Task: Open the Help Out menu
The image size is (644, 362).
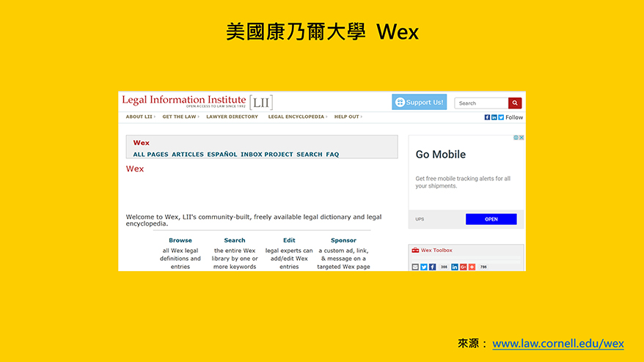Action: point(348,117)
